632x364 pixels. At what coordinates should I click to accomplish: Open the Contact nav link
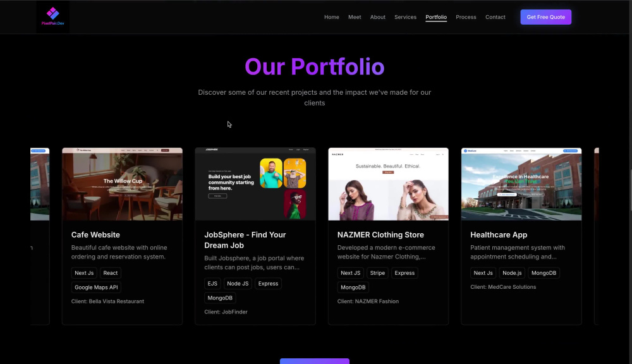495,17
